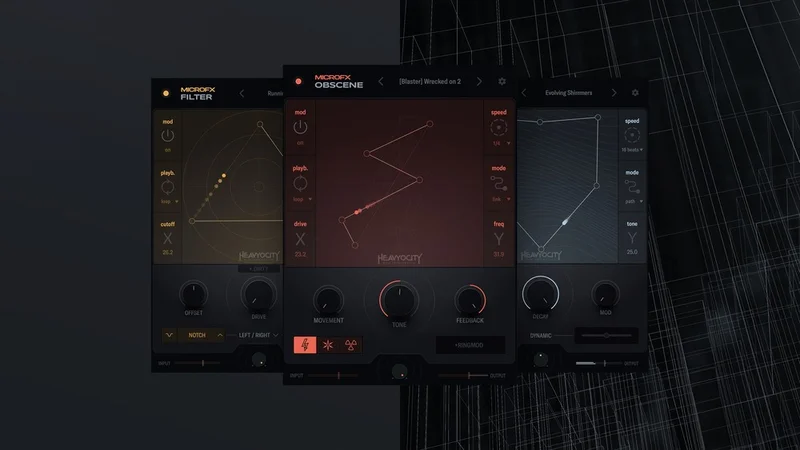Click speed dial icon in Obscene plugin

(x=498, y=127)
